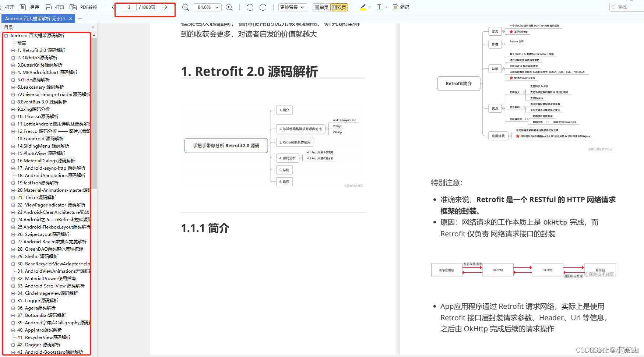The height and width of the screenshot is (357, 644).
Task: Go to next page with right arrow
Action: tap(165, 7)
